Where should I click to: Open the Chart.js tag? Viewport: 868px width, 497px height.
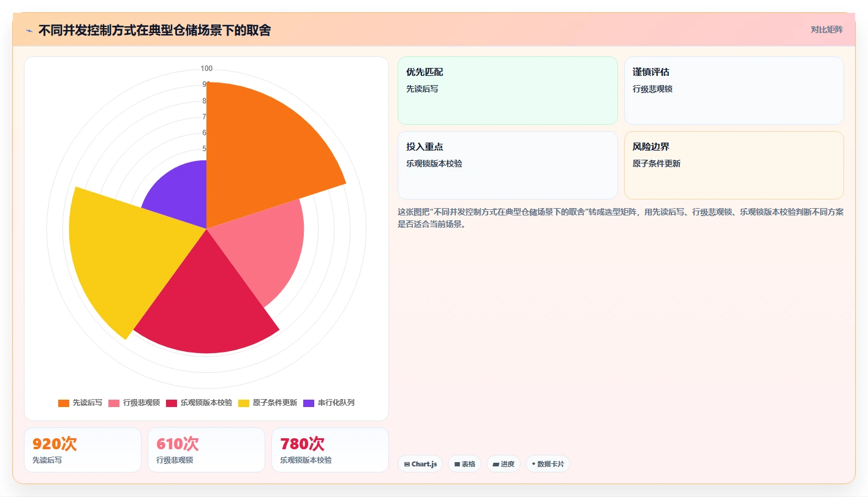point(420,464)
